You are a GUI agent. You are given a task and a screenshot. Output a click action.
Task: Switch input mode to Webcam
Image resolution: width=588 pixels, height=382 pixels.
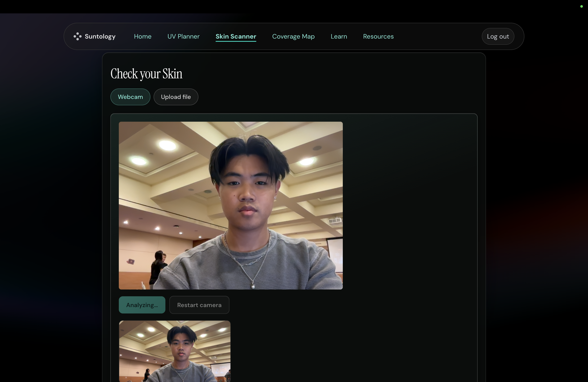pyautogui.click(x=130, y=97)
